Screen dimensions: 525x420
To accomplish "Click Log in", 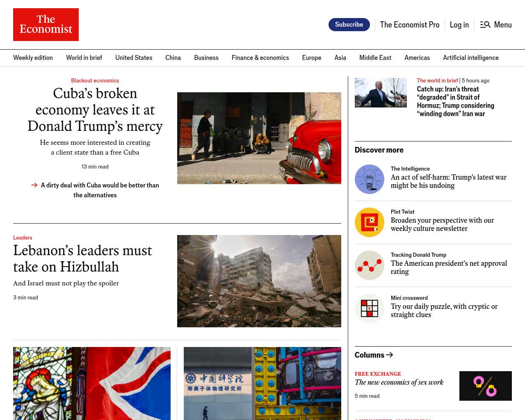I will (x=459, y=25).
